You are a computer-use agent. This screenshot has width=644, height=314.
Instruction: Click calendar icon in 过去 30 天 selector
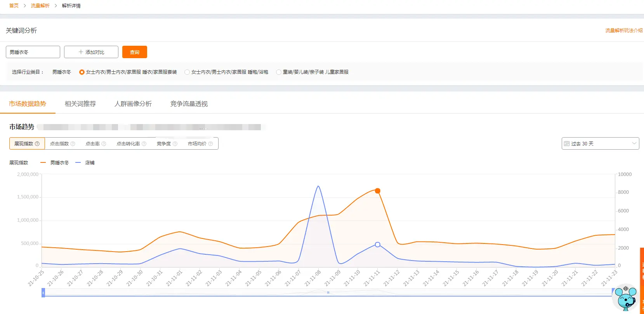[x=567, y=143]
